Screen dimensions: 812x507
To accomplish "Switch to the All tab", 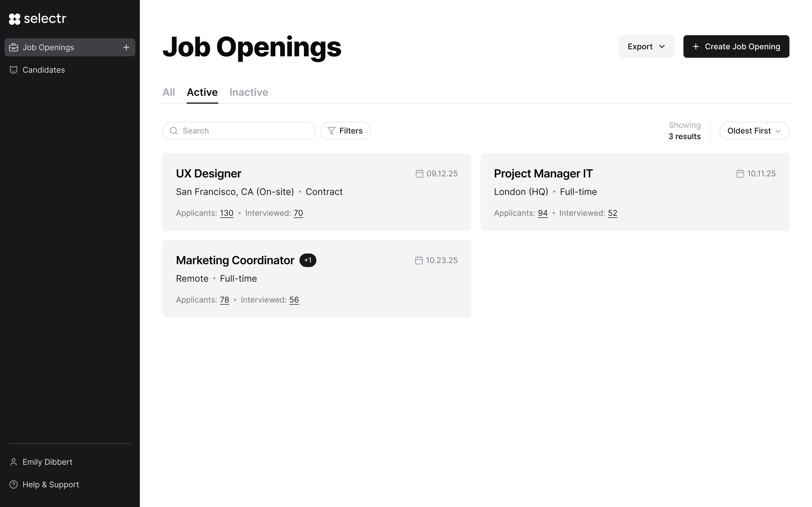I will pyautogui.click(x=168, y=92).
